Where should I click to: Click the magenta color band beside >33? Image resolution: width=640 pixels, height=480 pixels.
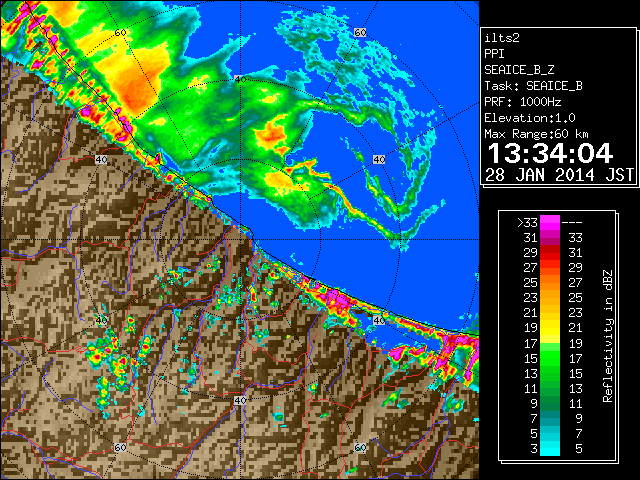click(x=550, y=222)
